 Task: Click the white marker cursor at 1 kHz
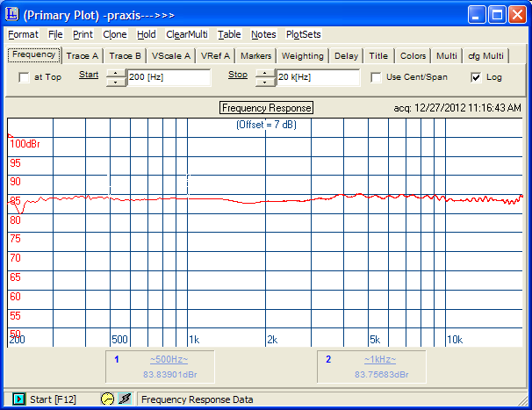[188, 185]
